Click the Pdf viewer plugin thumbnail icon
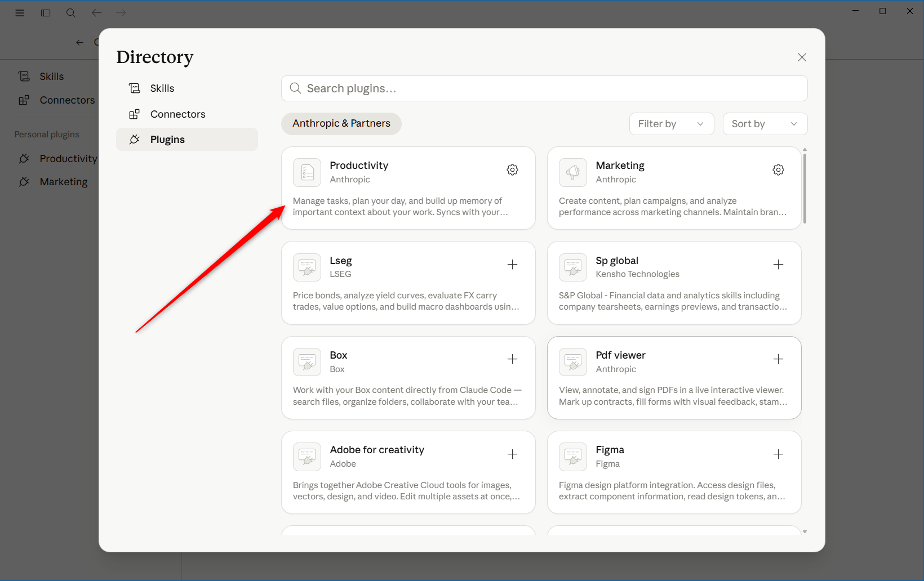The height and width of the screenshot is (581, 924). (573, 362)
